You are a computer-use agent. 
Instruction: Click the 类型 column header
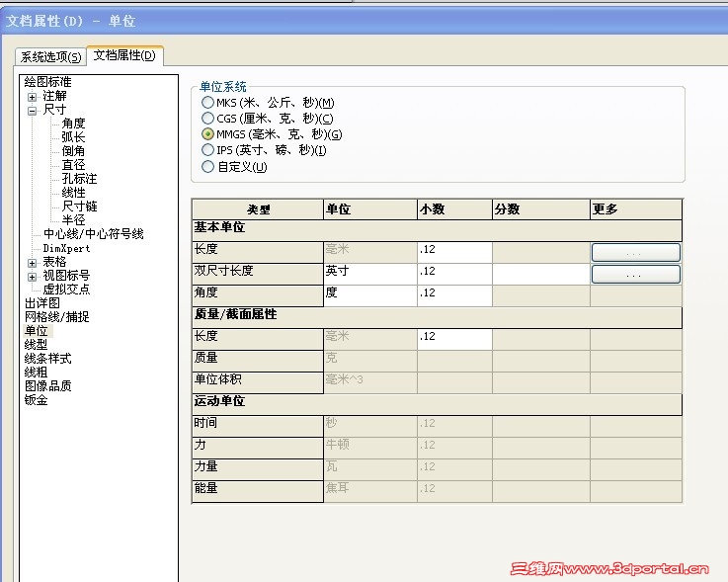click(258, 209)
